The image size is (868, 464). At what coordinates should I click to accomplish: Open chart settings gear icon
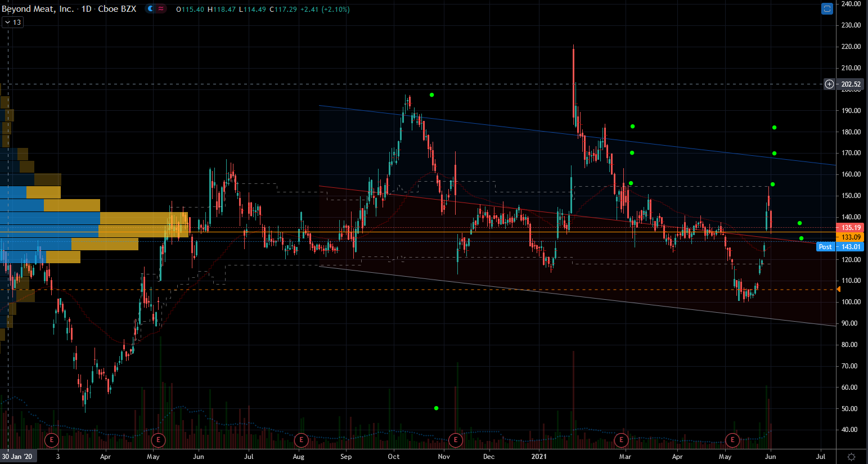point(851,457)
